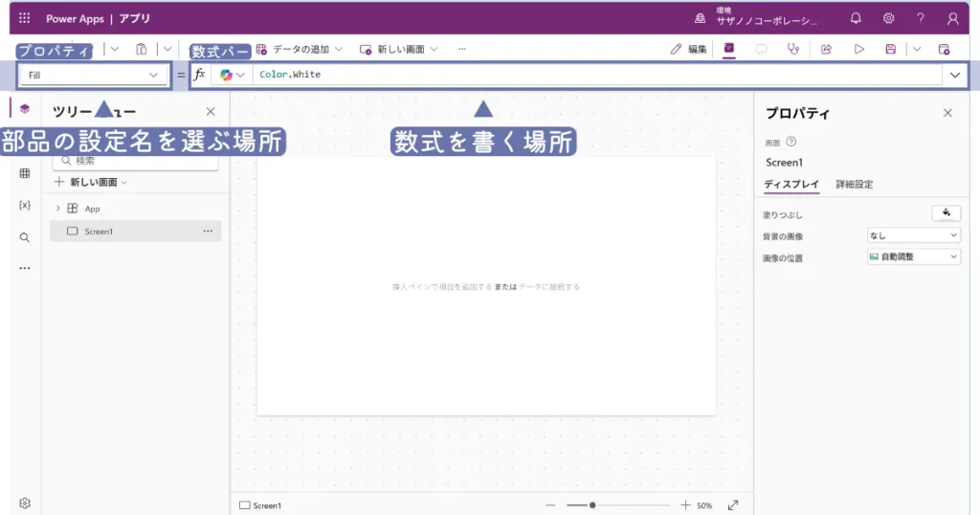The width and height of the screenshot is (980, 515).
Task: Preview the app with the play icon
Action: tap(858, 49)
